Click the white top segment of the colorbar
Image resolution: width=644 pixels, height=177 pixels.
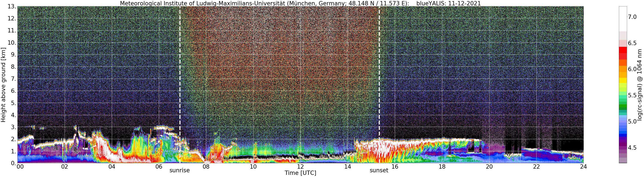(623, 19)
